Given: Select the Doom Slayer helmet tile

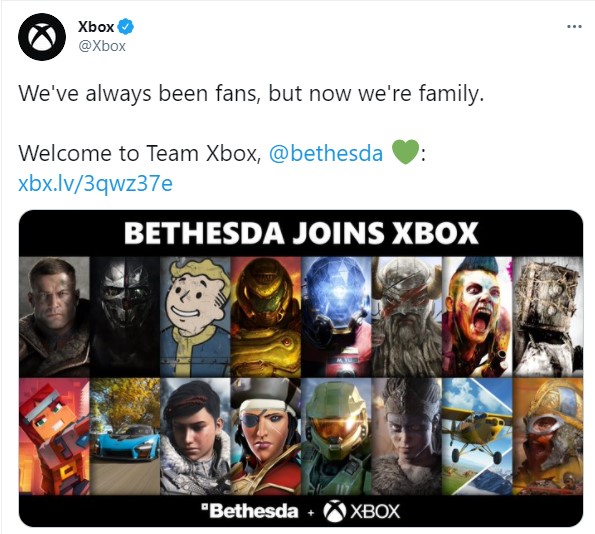Looking at the screenshot, I should click(x=266, y=317).
